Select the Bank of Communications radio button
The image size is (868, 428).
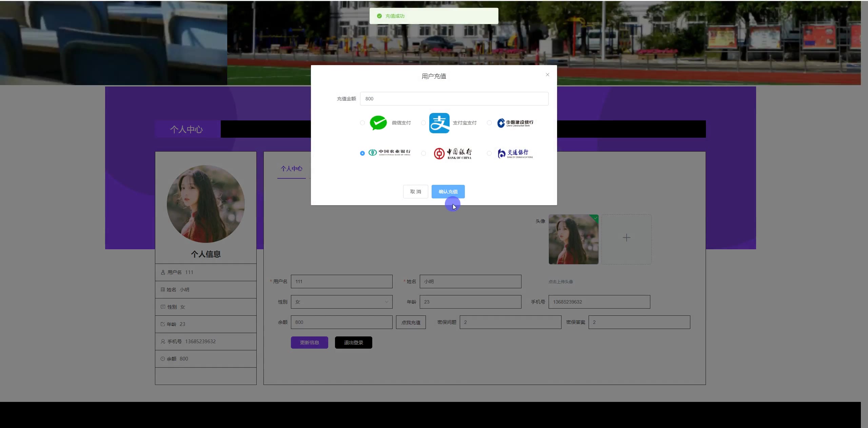tap(489, 153)
